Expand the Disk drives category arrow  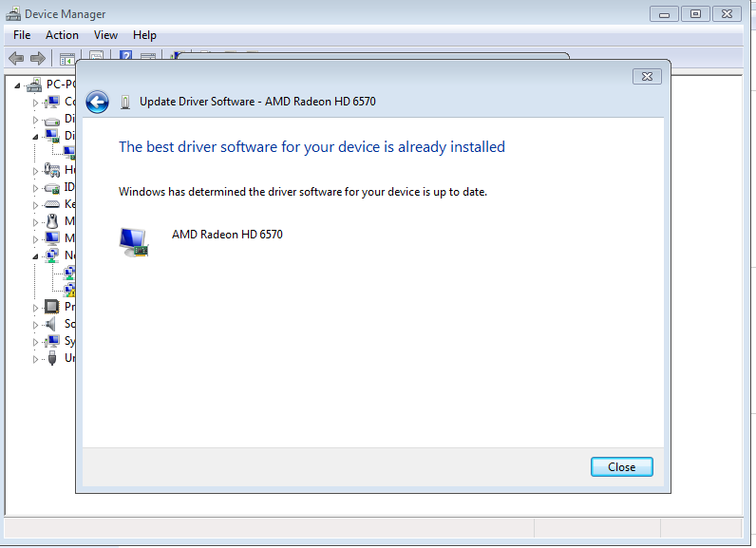tap(35, 120)
